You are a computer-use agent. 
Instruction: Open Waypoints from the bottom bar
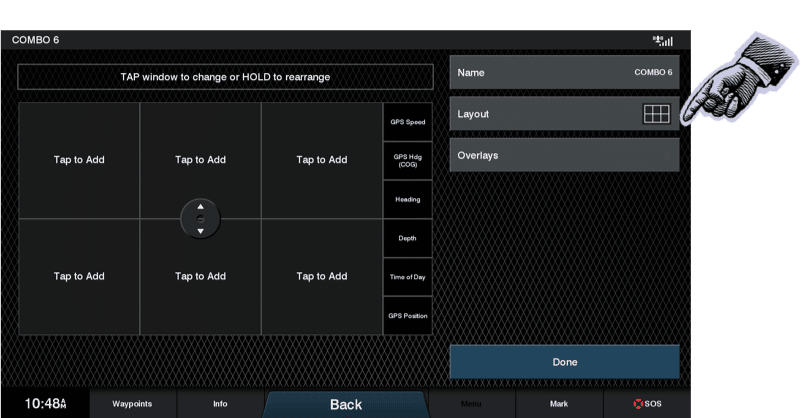(132, 404)
